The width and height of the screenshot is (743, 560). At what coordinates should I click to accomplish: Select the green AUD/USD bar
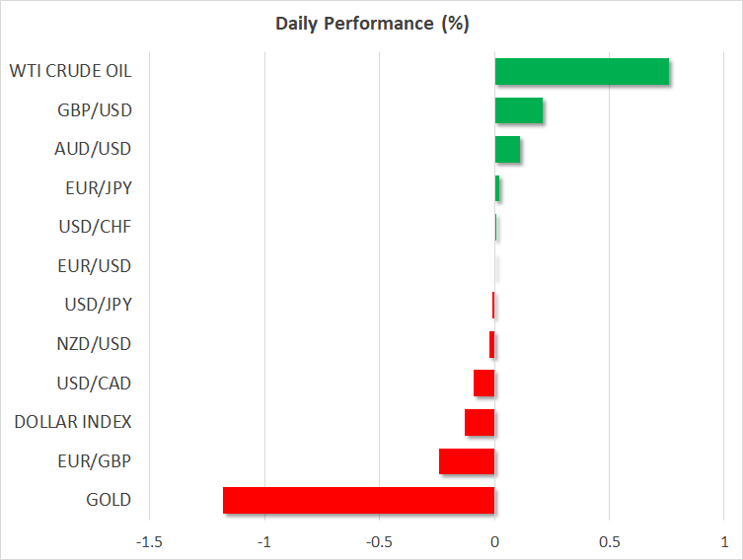[507, 150]
